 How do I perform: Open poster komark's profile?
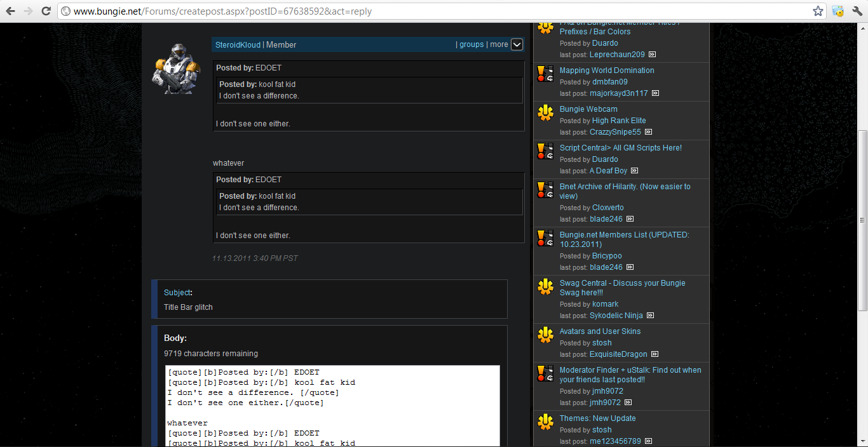point(605,304)
